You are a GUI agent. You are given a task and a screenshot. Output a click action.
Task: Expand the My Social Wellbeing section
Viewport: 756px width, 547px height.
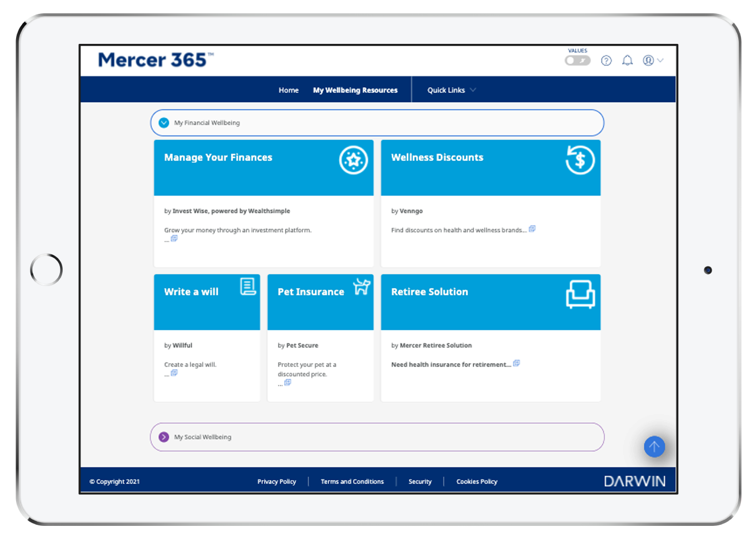(x=164, y=437)
